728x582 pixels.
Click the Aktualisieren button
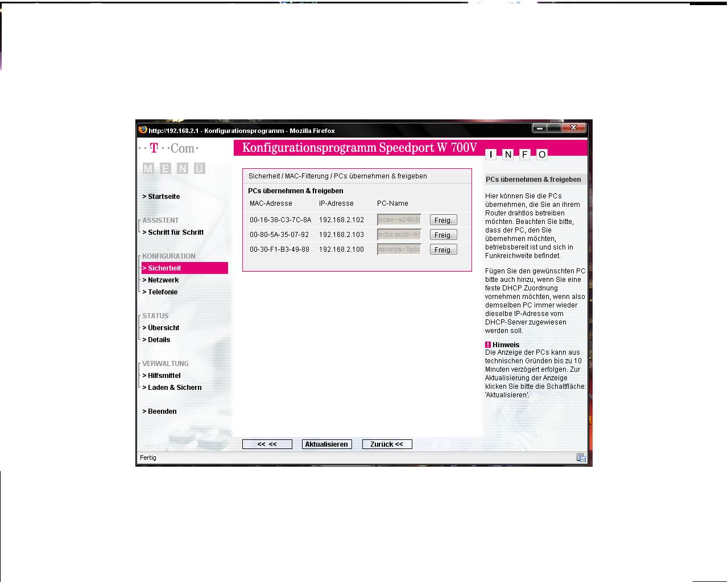[326, 444]
